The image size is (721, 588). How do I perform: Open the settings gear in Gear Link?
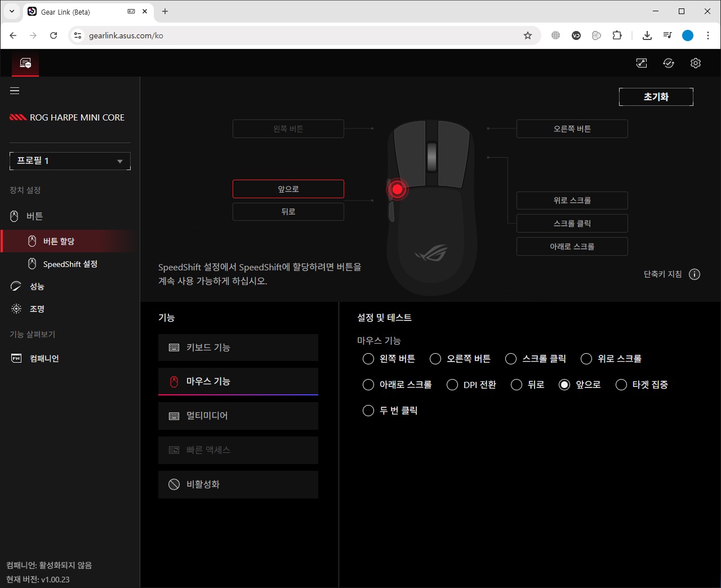696,63
